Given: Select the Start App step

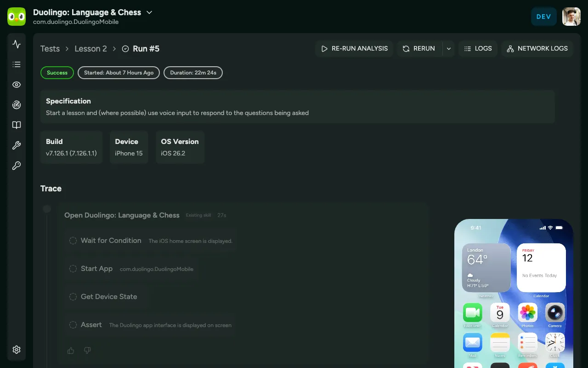Looking at the screenshot, I should [x=131, y=269].
